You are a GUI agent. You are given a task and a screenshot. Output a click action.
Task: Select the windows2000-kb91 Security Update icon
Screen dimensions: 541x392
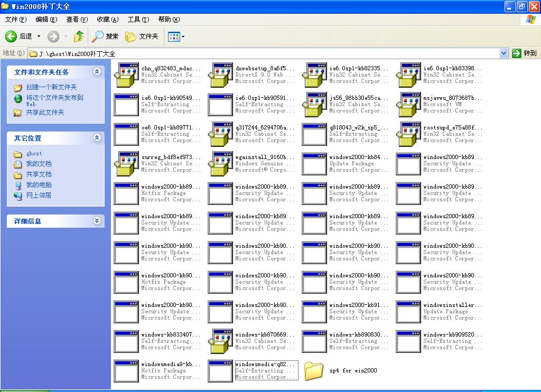314,312
